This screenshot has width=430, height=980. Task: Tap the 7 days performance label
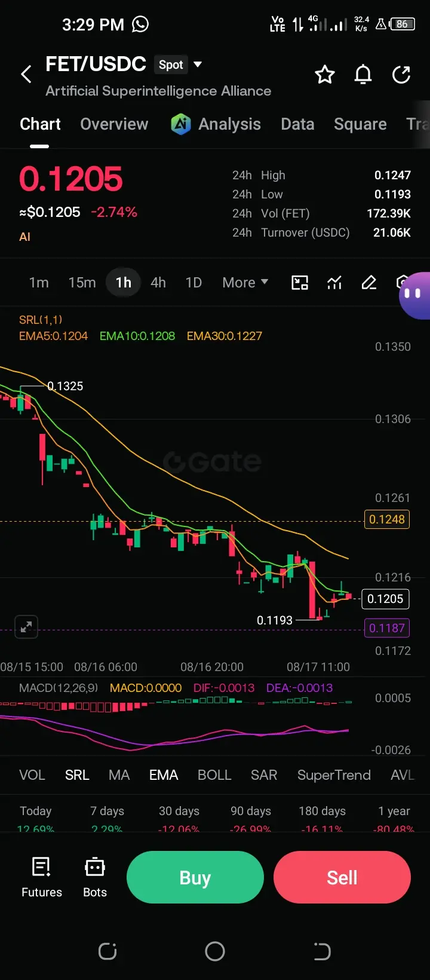(x=107, y=811)
